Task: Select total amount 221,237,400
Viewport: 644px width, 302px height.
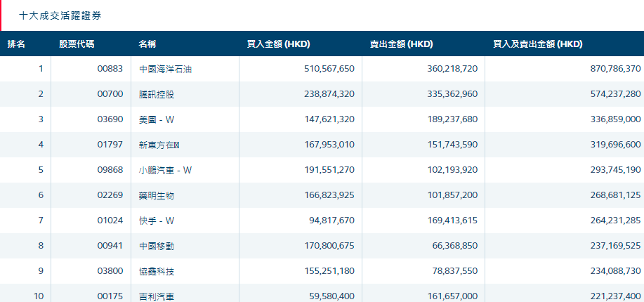Action: 615,296
